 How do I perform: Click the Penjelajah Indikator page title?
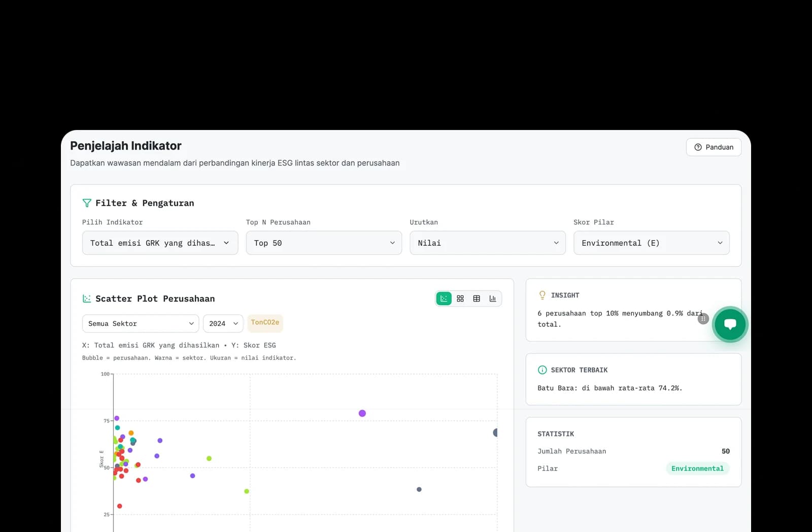[x=126, y=146]
